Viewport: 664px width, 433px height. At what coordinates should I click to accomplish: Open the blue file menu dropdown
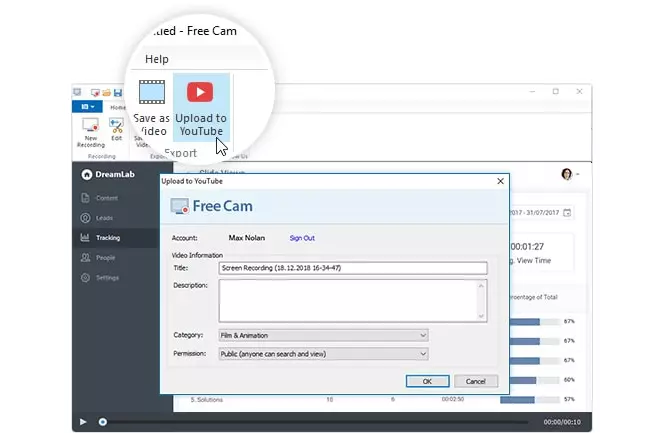(87, 107)
